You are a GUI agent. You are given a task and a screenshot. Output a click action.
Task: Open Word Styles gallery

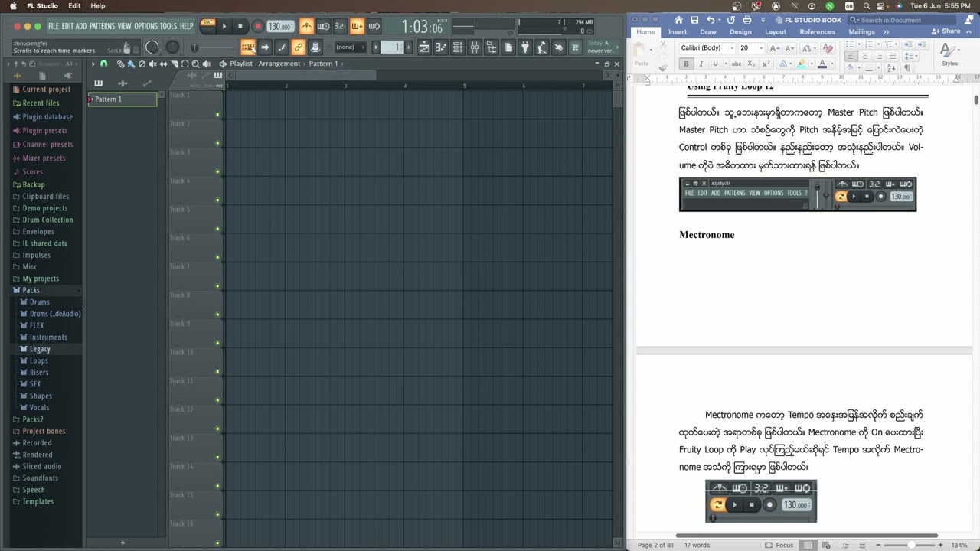[949, 54]
